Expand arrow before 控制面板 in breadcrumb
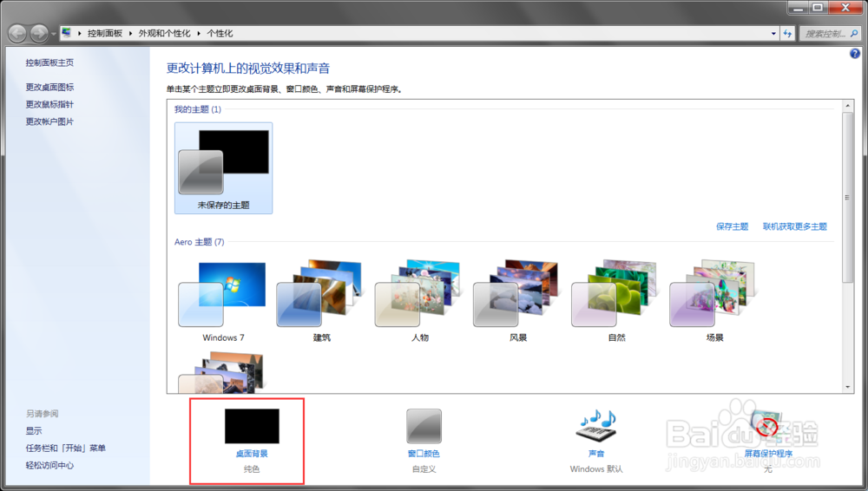This screenshot has height=491, width=868. click(80, 33)
